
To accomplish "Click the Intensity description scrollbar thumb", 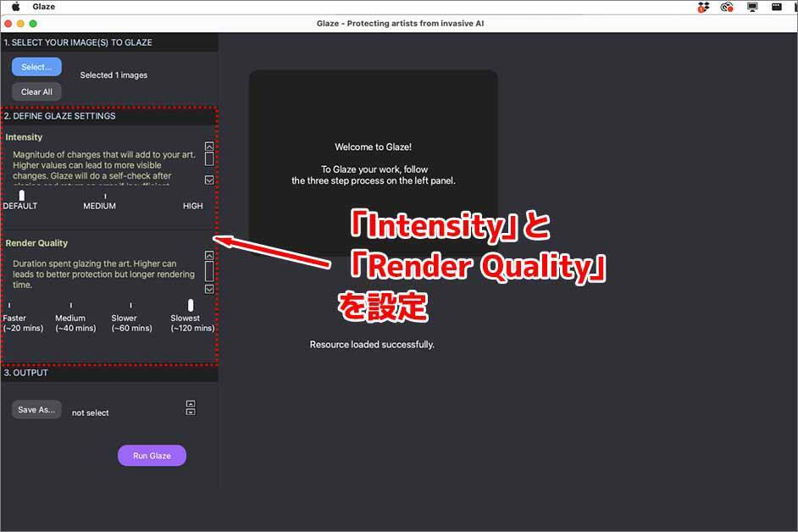I will pos(209,158).
